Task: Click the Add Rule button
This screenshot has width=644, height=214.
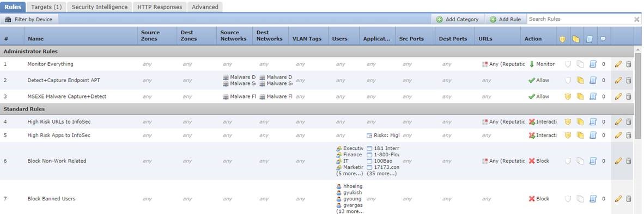Action: point(505,19)
